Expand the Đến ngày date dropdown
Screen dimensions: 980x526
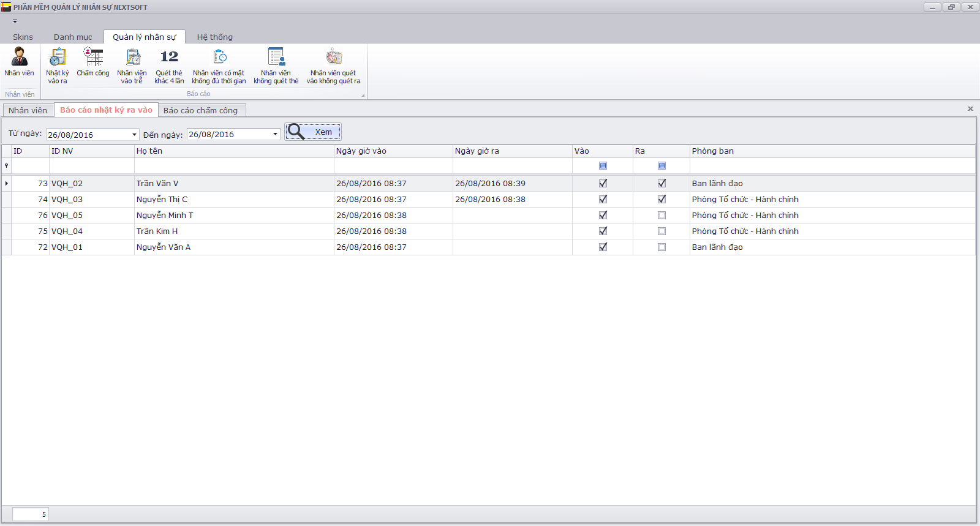tap(275, 134)
